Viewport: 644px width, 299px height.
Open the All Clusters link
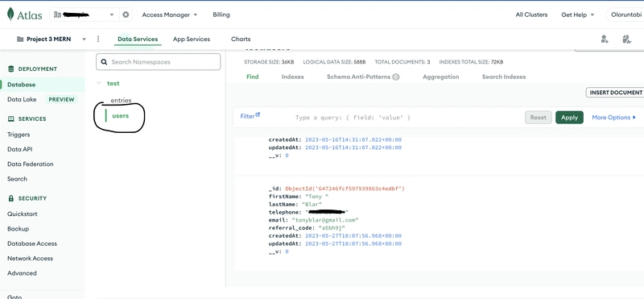coord(531,15)
